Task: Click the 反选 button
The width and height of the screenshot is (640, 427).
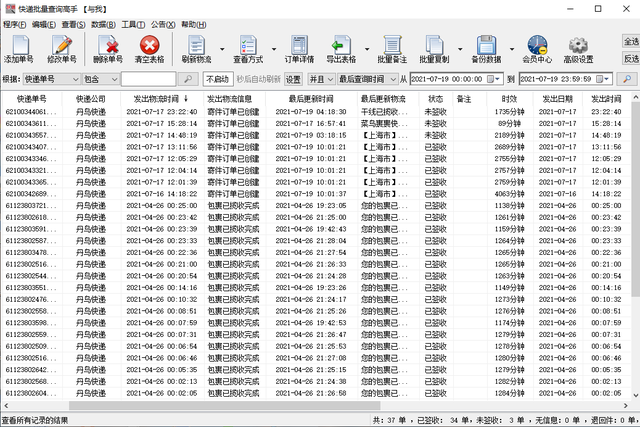Action: [631, 58]
